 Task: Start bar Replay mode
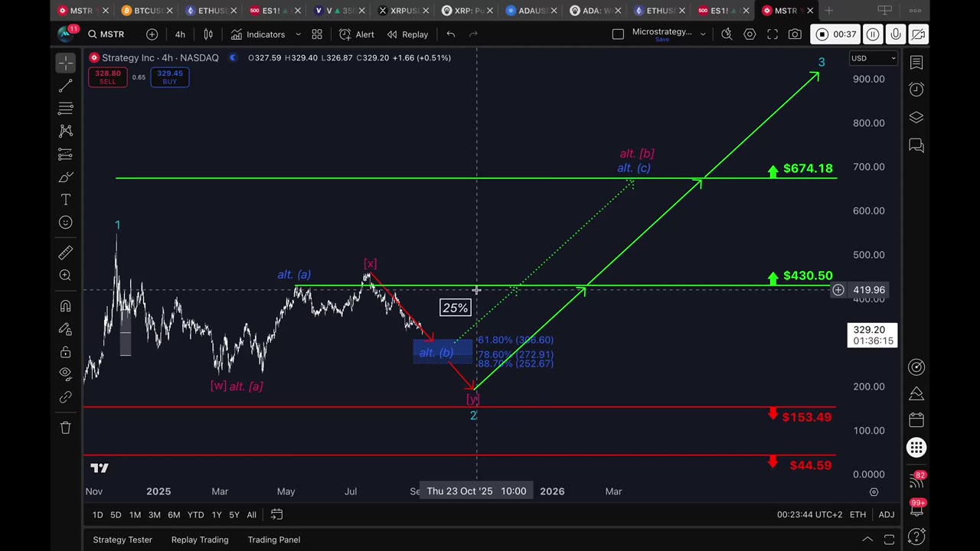tap(407, 34)
